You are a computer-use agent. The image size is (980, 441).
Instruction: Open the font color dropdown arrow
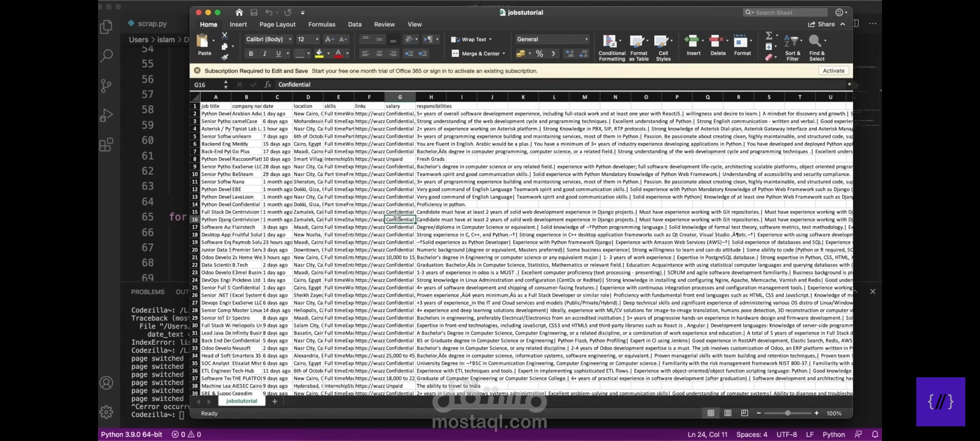(347, 53)
